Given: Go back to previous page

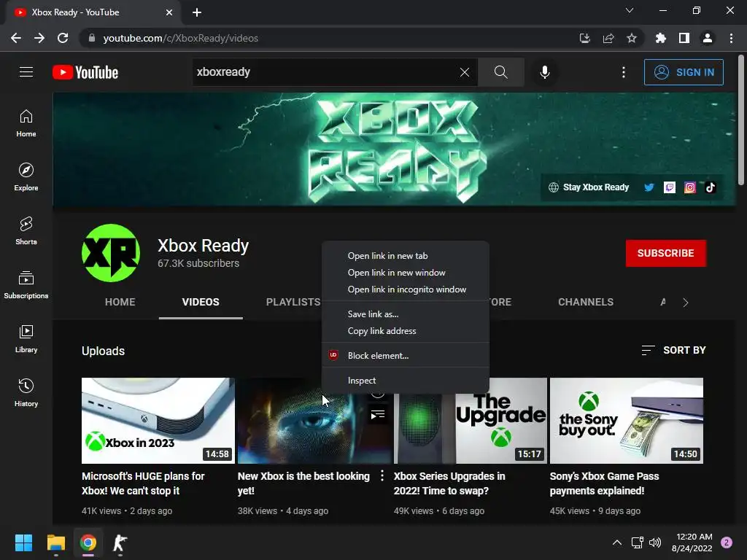Looking at the screenshot, I should (x=16, y=38).
